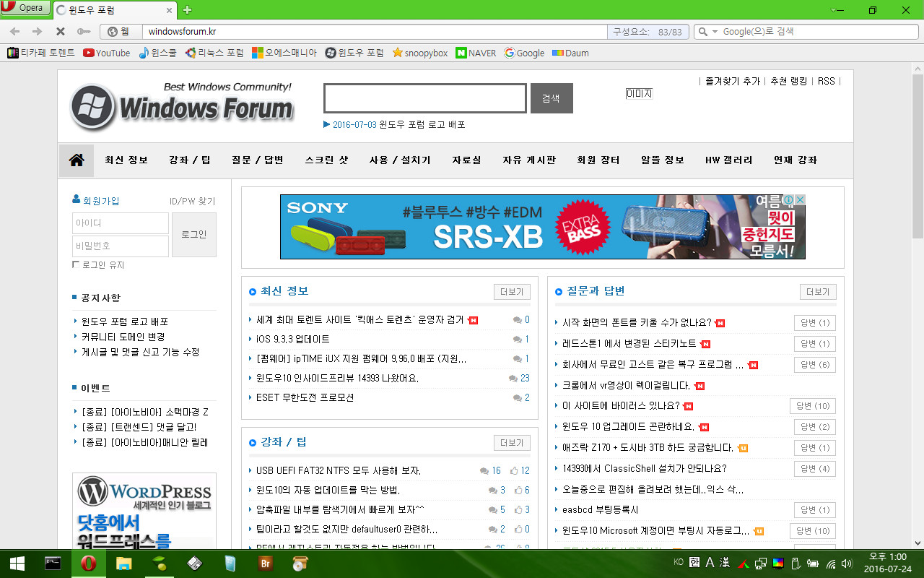Open the 윈스쿨 bookmark
Image resolution: width=924 pixels, height=578 pixels.
tap(158, 53)
